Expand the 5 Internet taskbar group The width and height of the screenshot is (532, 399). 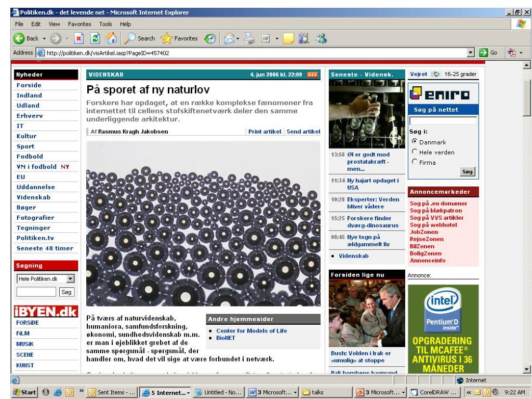coord(188,393)
